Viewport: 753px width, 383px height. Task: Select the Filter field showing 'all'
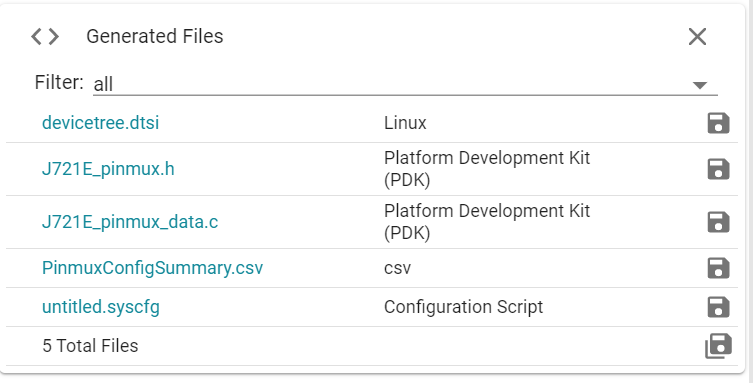click(405, 84)
